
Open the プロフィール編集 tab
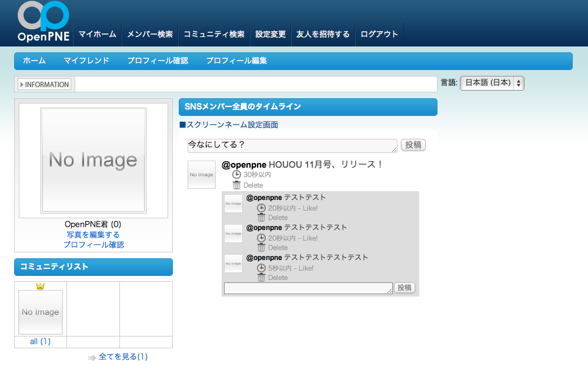click(x=236, y=61)
